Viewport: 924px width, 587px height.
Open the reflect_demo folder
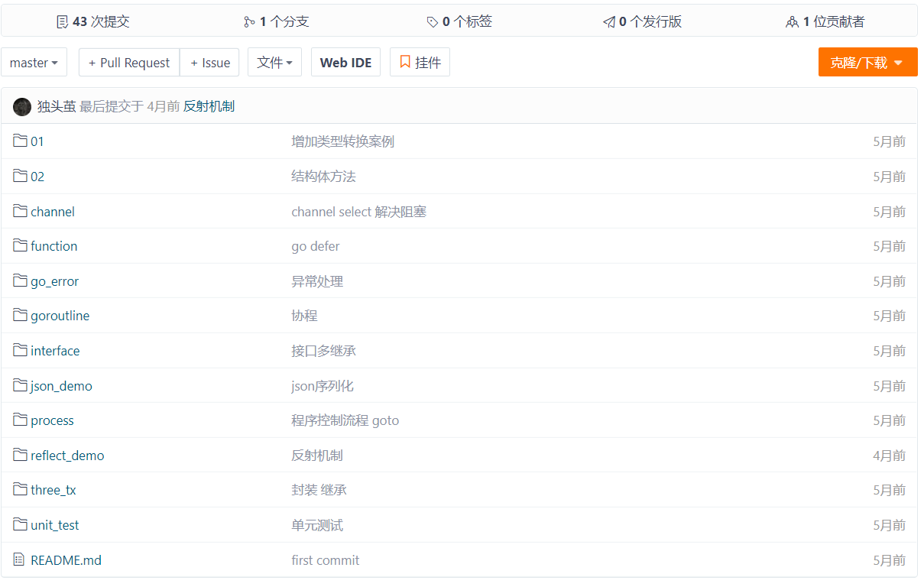click(x=67, y=456)
